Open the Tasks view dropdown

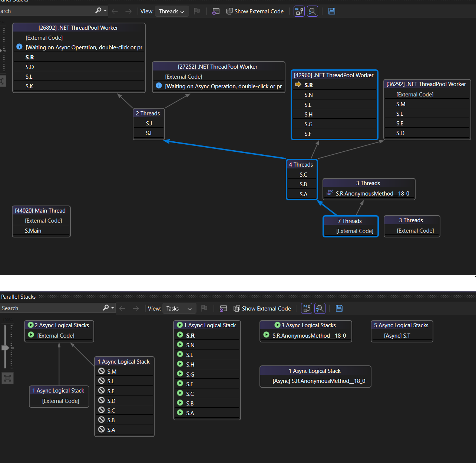(179, 308)
